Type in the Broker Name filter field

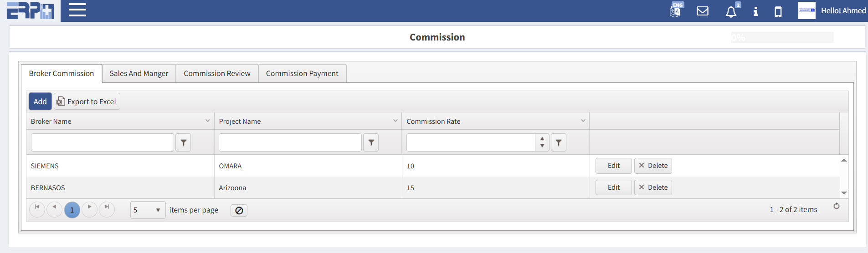(x=103, y=143)
